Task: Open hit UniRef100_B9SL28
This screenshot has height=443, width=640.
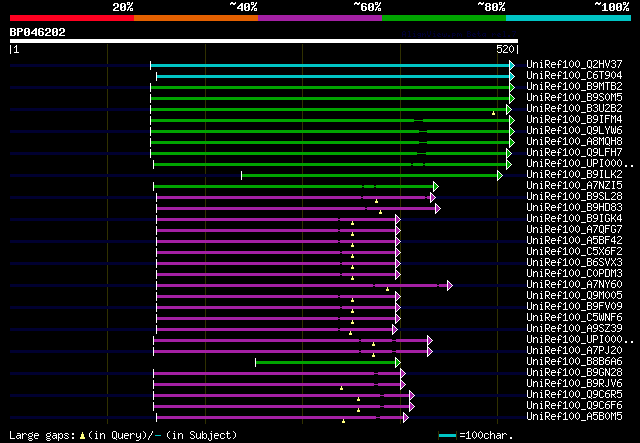Action: coord(574,196)
